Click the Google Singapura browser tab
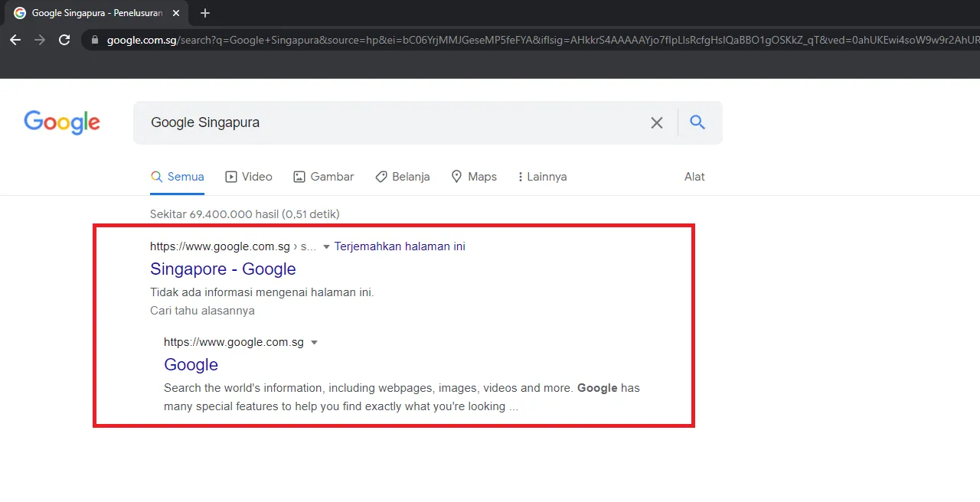Screen dimensions: 980x502 tap(96, 13)
